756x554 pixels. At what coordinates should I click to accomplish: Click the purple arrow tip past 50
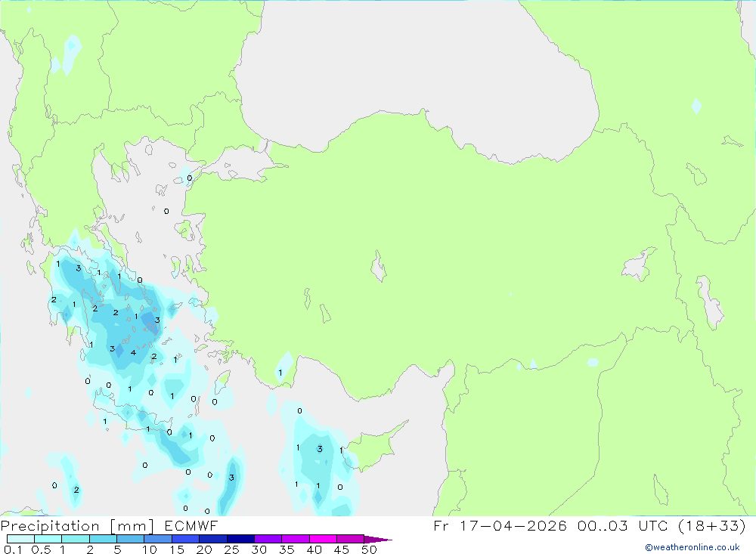pyautogui.click(x=378, y=539)
